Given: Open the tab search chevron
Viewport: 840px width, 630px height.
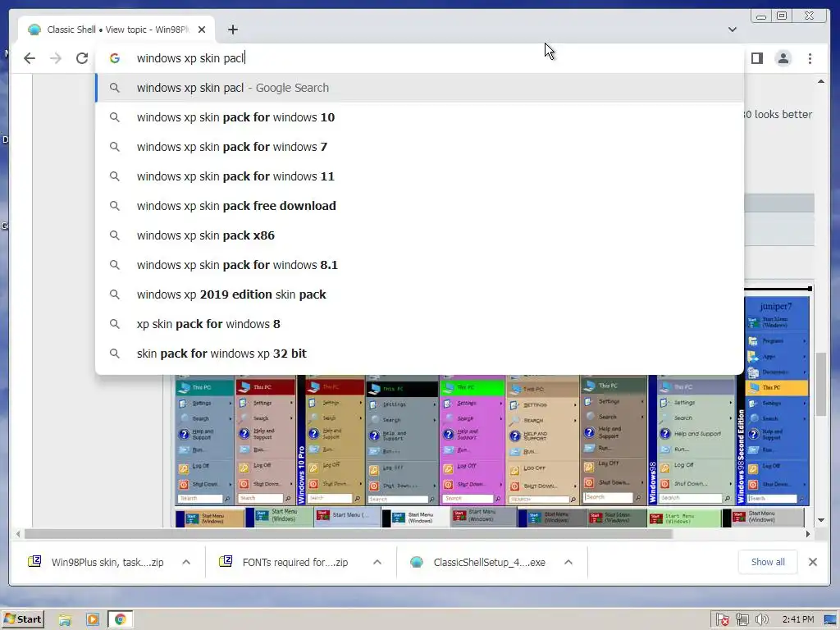Looking at the screenshot, I should (733, 30).
